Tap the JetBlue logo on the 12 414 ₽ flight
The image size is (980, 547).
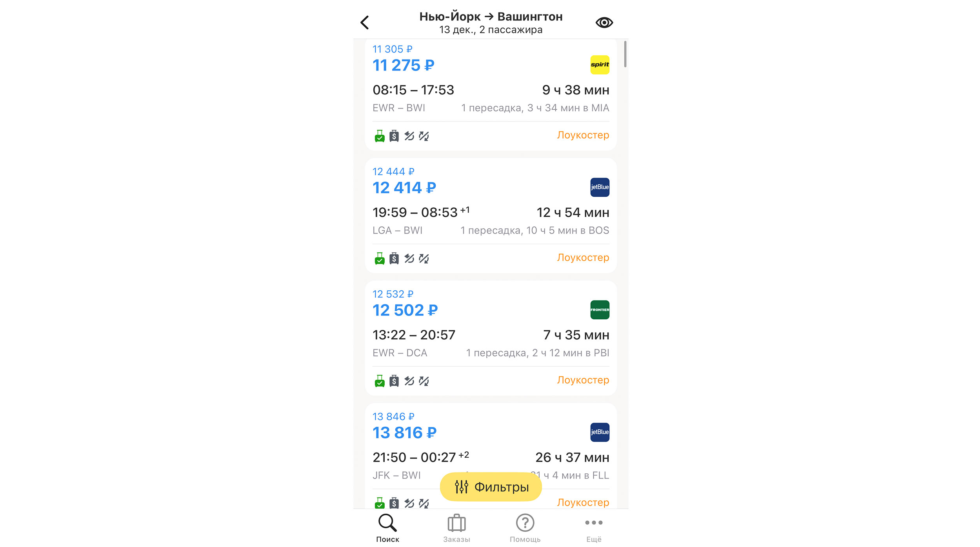[600, 187]
